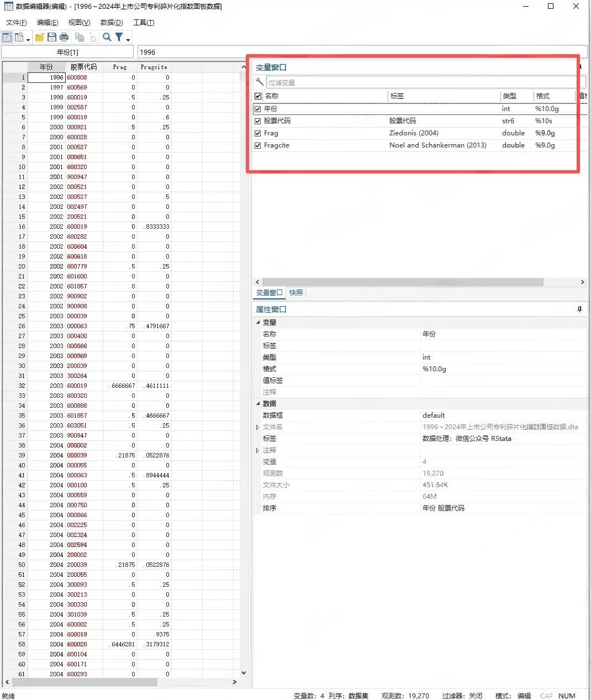Open the 数据(D) menu
The height and width of the screenshot is (700, 591).
[111, 23]
